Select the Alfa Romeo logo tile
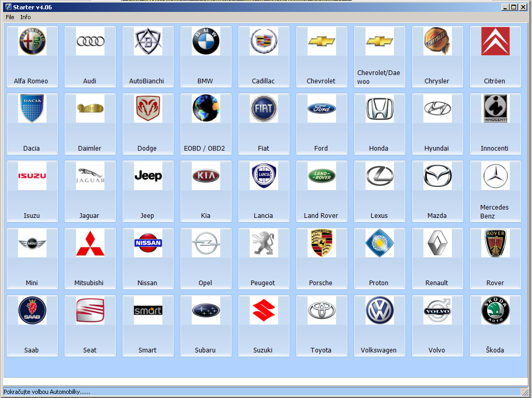This screenshot has height=398, width=532. point(32,41)
